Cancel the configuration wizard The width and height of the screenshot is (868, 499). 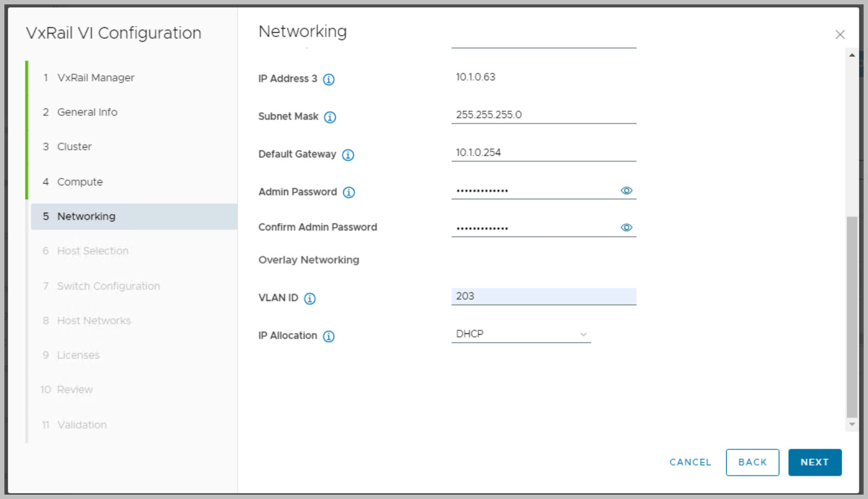click(690, 462)
